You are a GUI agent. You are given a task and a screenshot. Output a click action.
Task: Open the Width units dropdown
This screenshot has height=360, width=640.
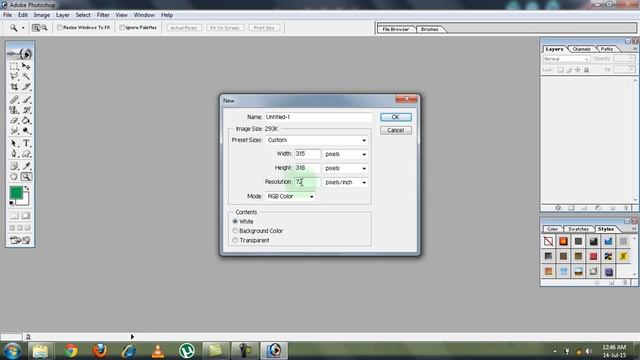click(x=345, y=154)
